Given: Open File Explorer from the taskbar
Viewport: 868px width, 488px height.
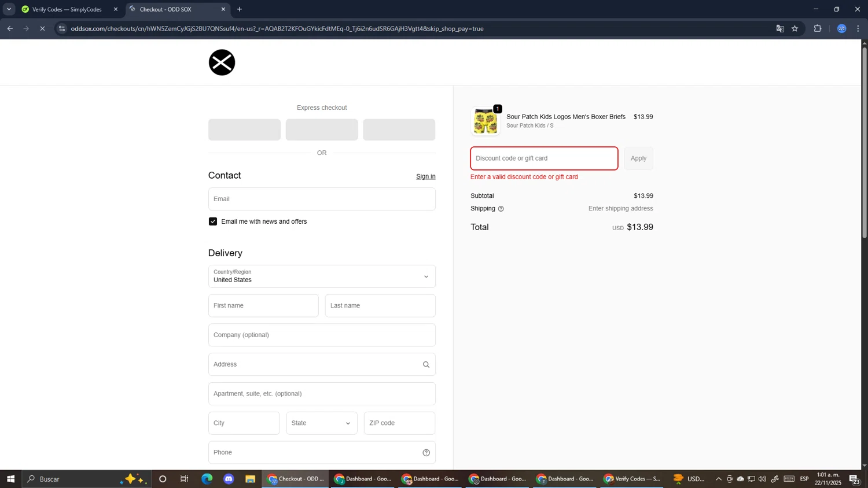Looking at the screenshot, I should [x=250, y=479].
